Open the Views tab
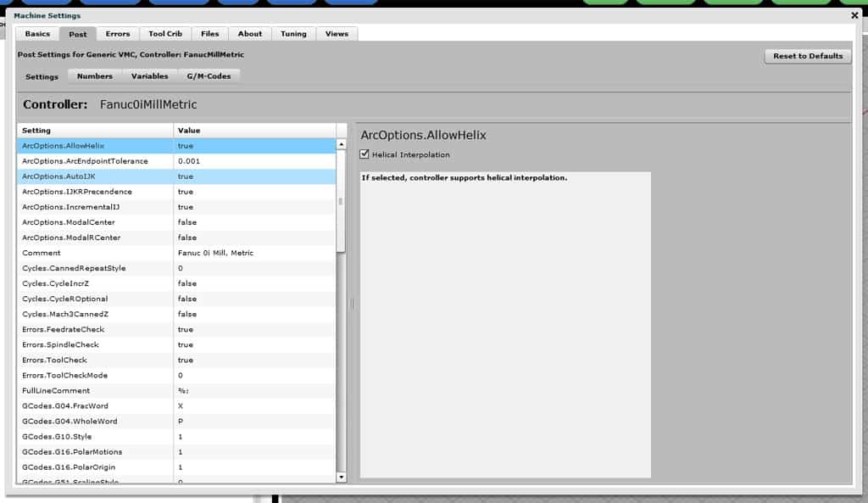Image resolution: width=868 pixels, height=503 pixels. tap(337, 33)
